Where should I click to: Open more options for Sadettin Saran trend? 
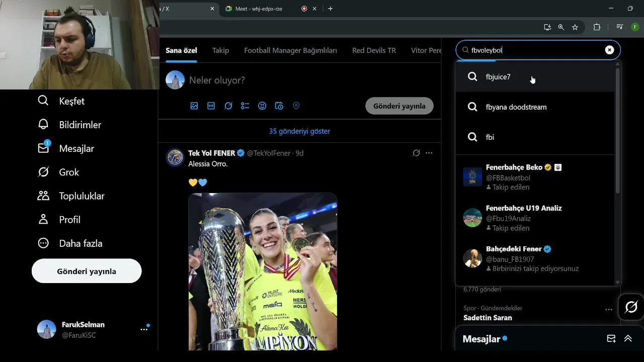[608, 310]
